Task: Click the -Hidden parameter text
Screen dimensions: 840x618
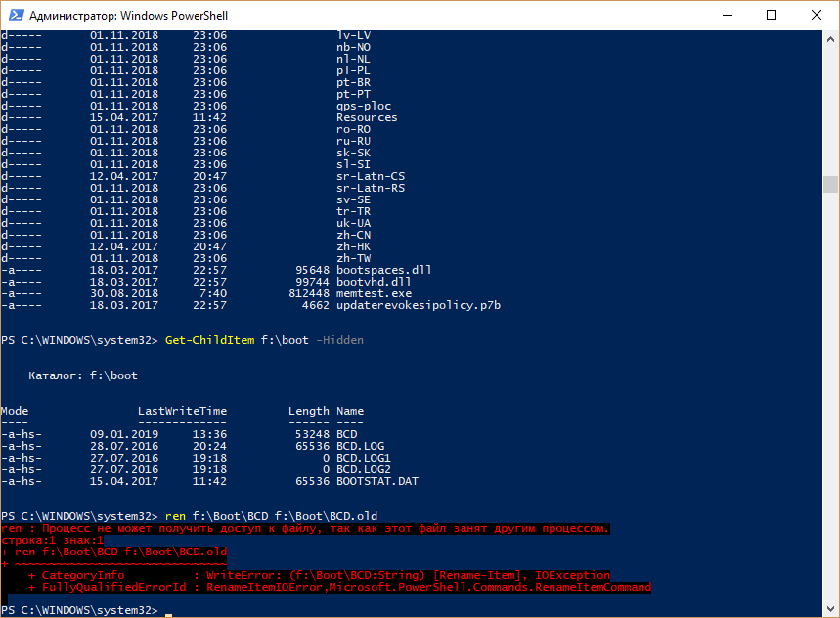Action: coord(339,340)
